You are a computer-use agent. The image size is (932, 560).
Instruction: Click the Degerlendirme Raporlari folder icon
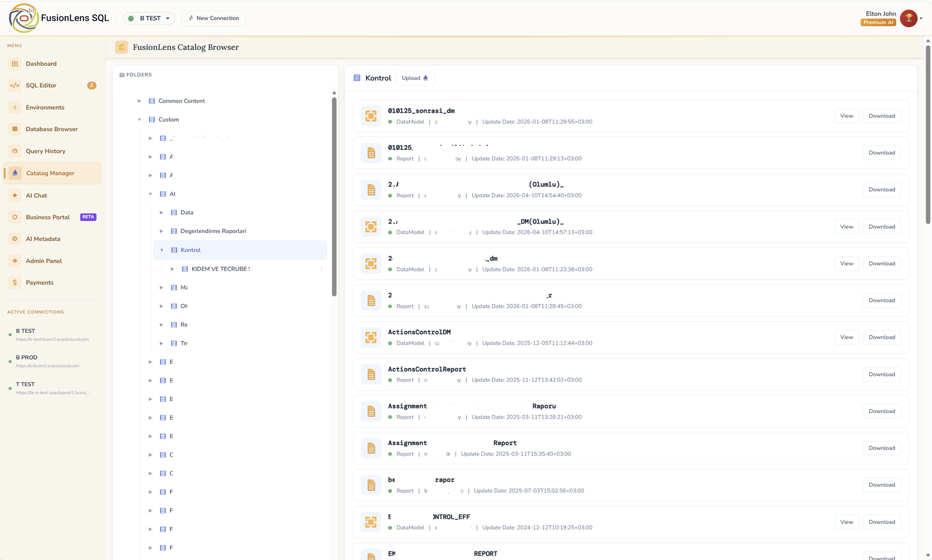coord(174,231)
